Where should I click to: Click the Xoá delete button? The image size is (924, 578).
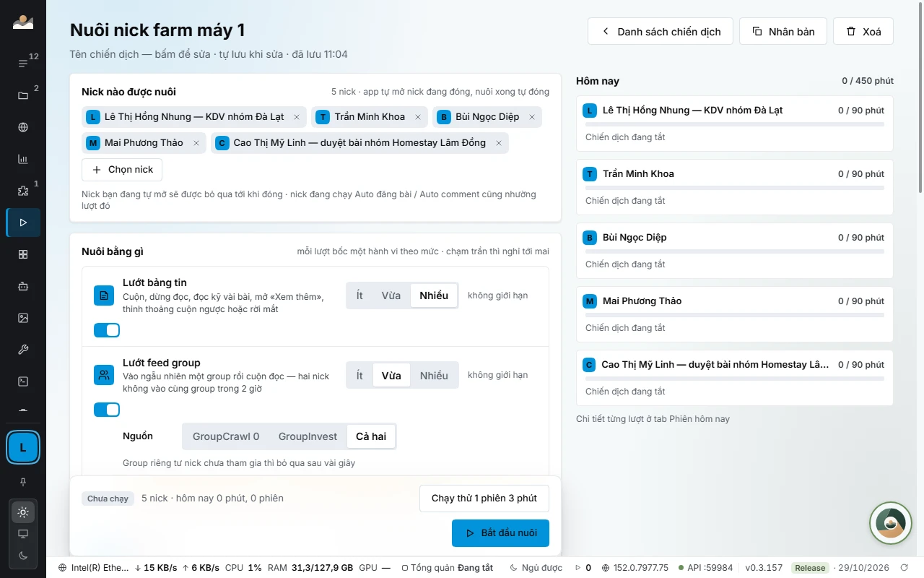point(863,31)
